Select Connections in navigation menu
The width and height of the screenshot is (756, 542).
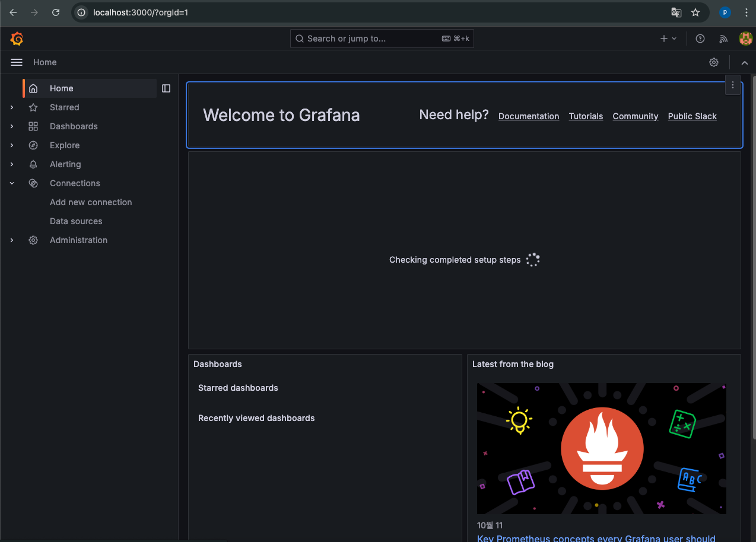click(75, 183)
